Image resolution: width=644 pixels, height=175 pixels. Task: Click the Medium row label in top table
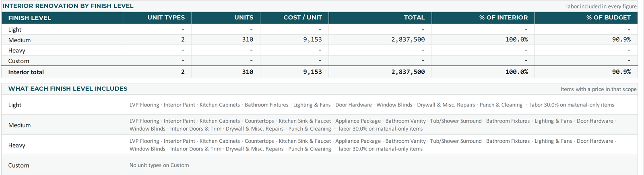click(x=19, y=40)
